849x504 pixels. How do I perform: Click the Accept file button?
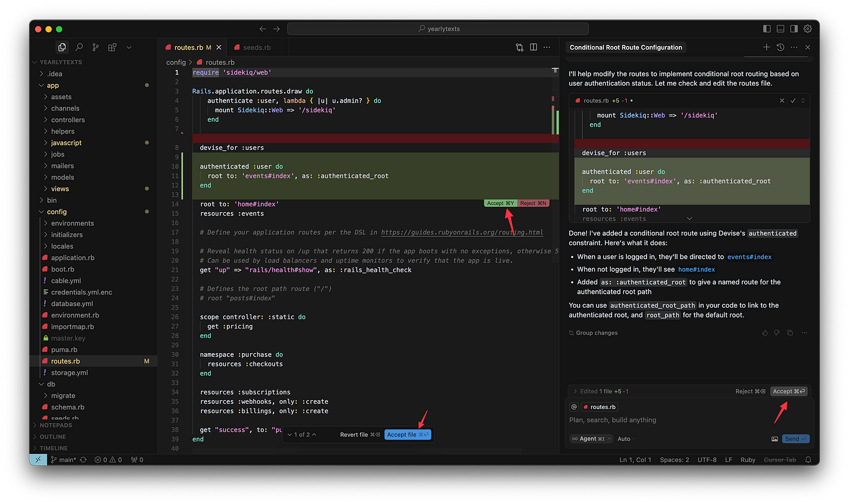point(408,434)
